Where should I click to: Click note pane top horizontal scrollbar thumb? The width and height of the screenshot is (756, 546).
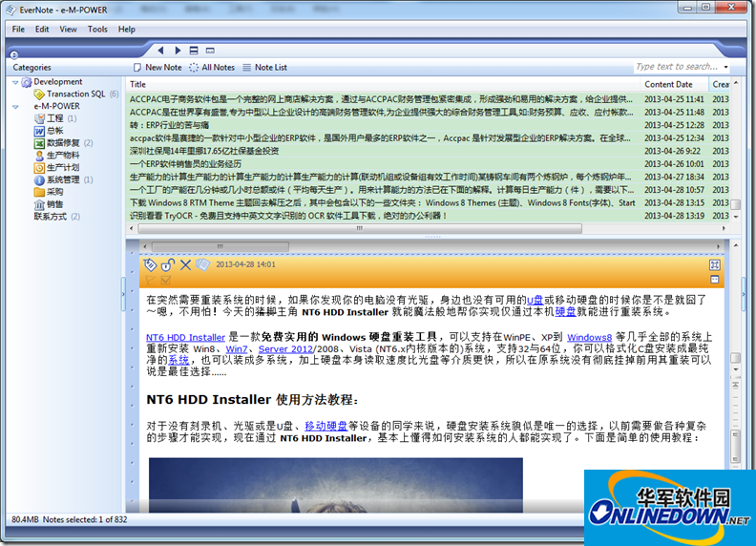coord(220,246)
